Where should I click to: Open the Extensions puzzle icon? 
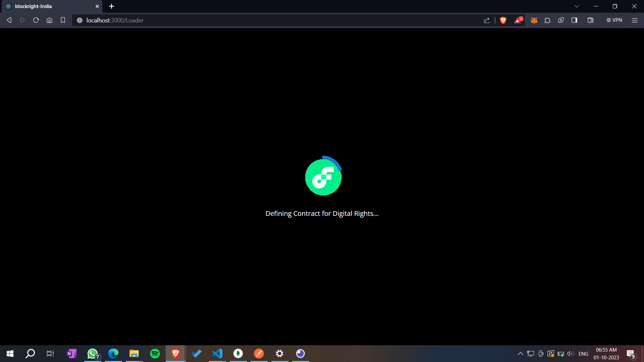click(547, 20)
